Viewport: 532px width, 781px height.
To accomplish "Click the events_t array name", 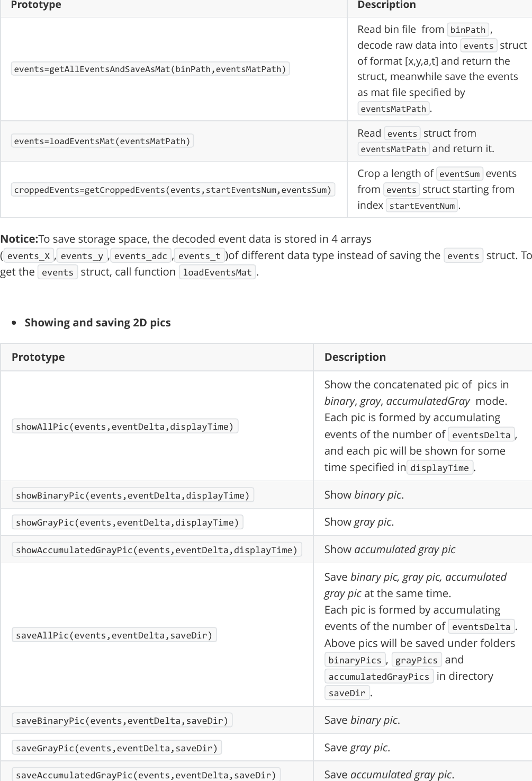I will tap(200, 256).
